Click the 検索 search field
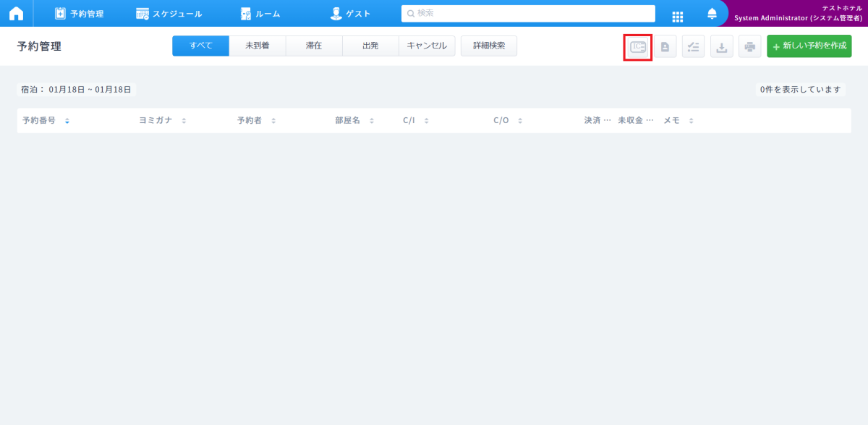Screen dimensions: 868x425 pos(528,13)
